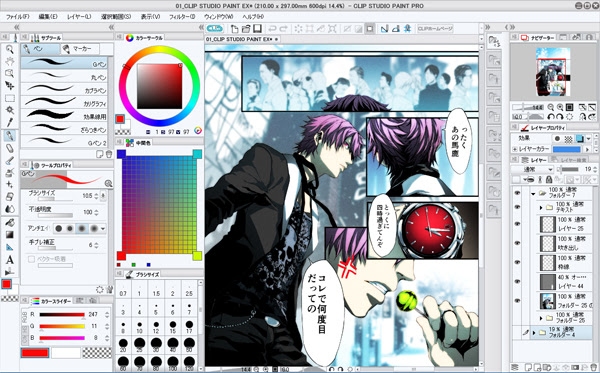Delete sub tool with trash icon
The height and width of the screenshot is (373, 600).
(109, 154)
